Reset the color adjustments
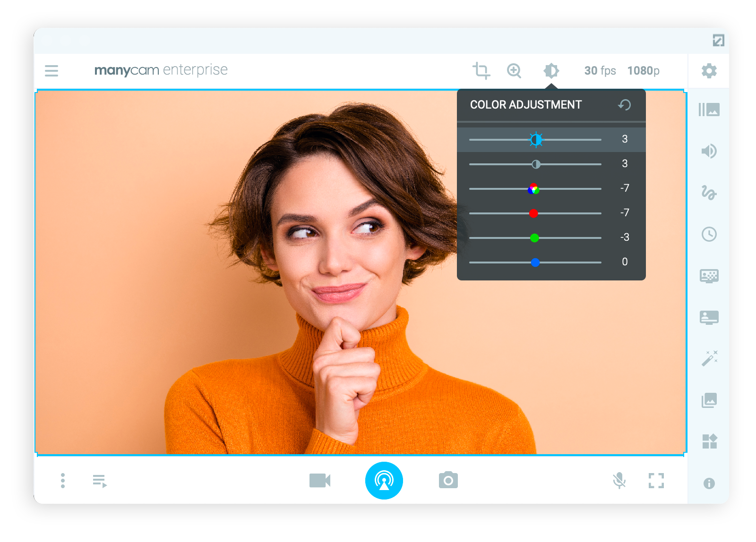This screenshot has width=756, height=542. click(625, 105)
